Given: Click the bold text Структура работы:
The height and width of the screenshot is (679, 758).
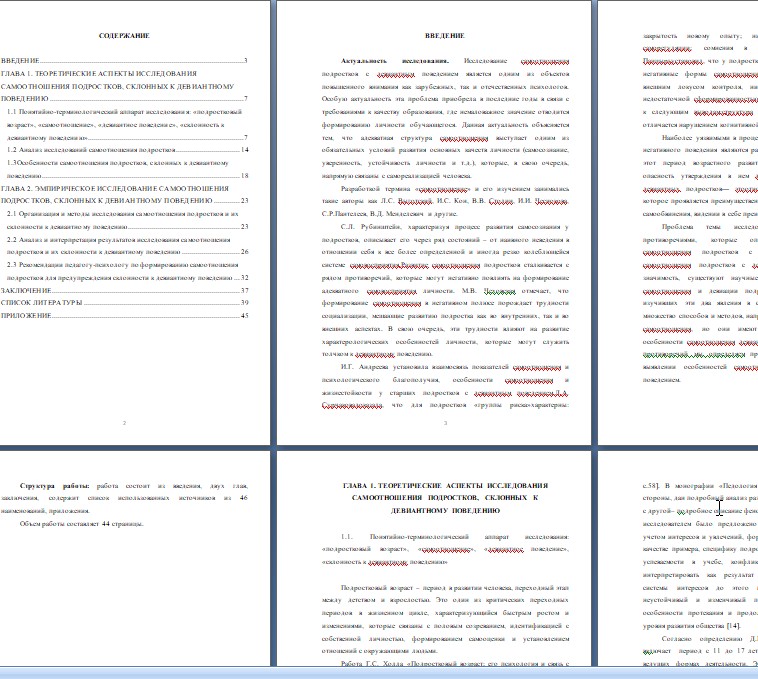Looking at the screenshot, I should (x=54, y=486).
